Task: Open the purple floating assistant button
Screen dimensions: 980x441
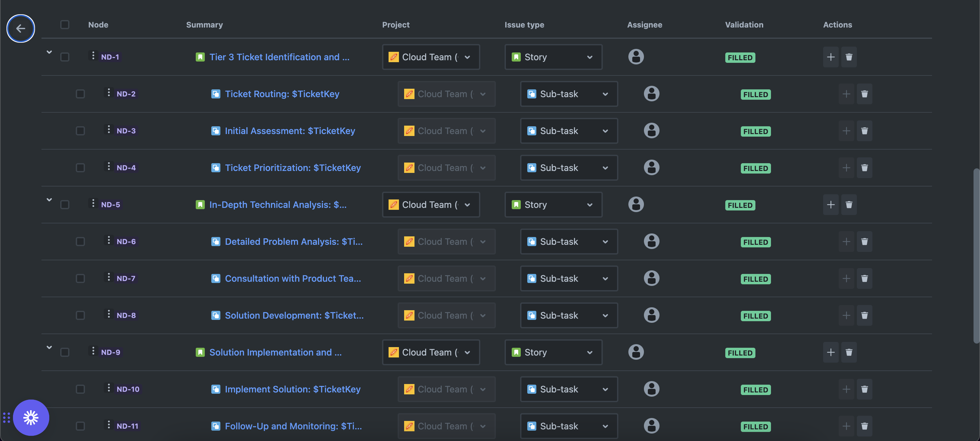Action: pos(31,417)
